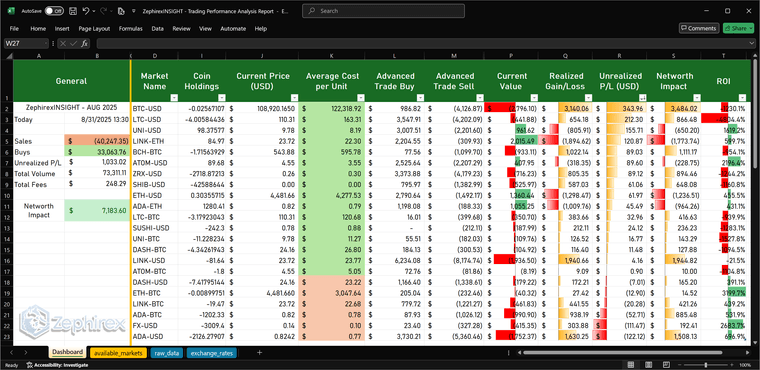This screenshot has width=760, height=370.
Task: Open ROI column filter dropdown
Action: point(742,97)
